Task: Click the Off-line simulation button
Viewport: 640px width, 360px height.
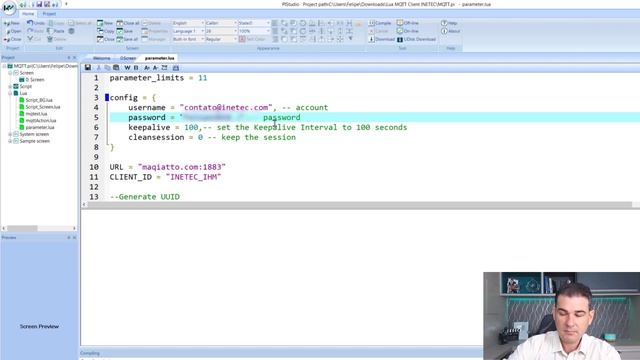Action: click(x=408, y=23)
